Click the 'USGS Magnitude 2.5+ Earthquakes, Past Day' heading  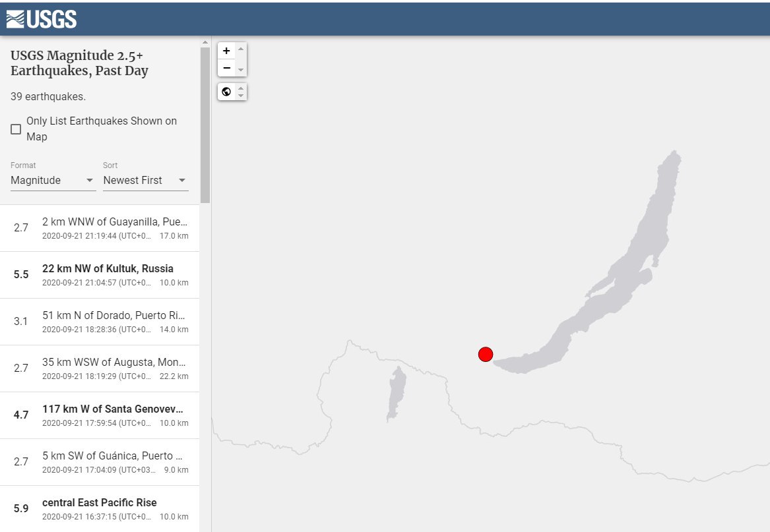coord(79,63)
